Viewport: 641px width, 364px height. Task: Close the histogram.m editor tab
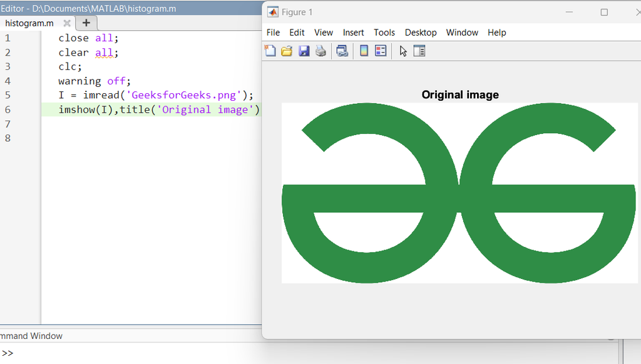67,23
